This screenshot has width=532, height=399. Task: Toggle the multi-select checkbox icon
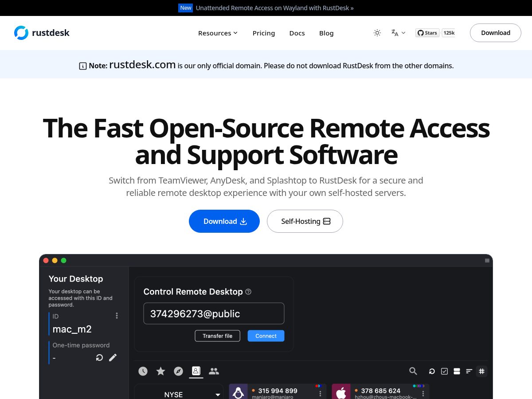point(444,372)
